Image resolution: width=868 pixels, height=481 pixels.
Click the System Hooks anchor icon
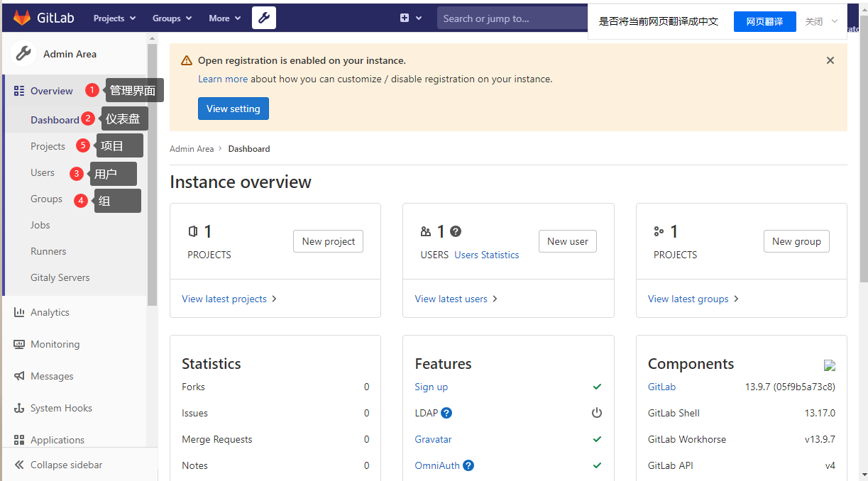pyautogui.click(x=19, y=408)
